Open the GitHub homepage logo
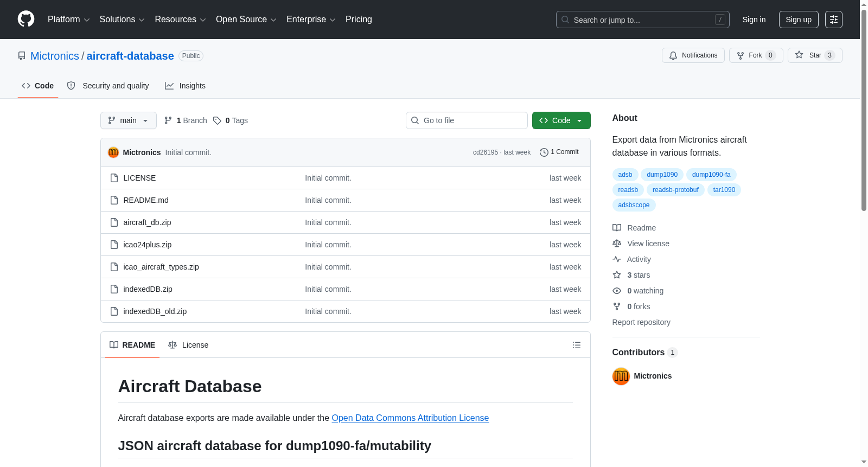Viewport: 868px width, 467px height. click(26, 20)
